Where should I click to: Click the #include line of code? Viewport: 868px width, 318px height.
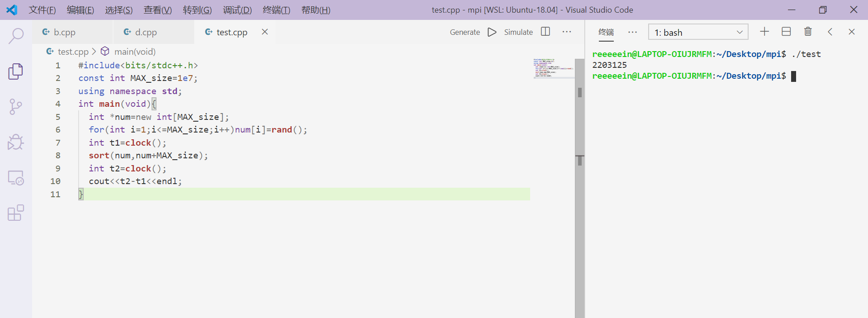tap(138, 65)
